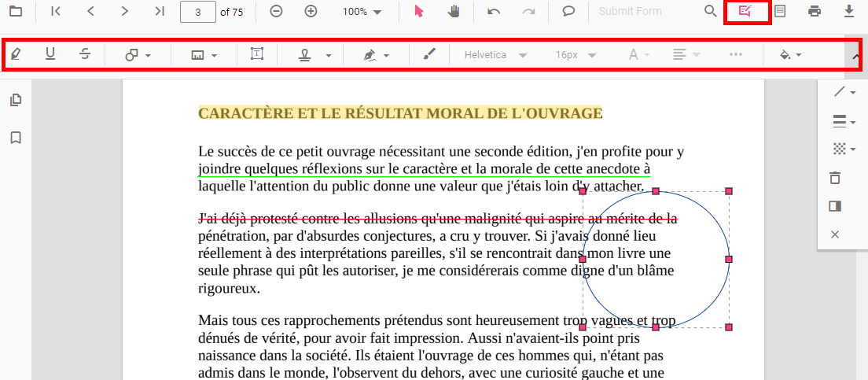Open the line thickness dropdown
Image resolution: width=868 pixels, height=380 pixels.
click(844, 120)
